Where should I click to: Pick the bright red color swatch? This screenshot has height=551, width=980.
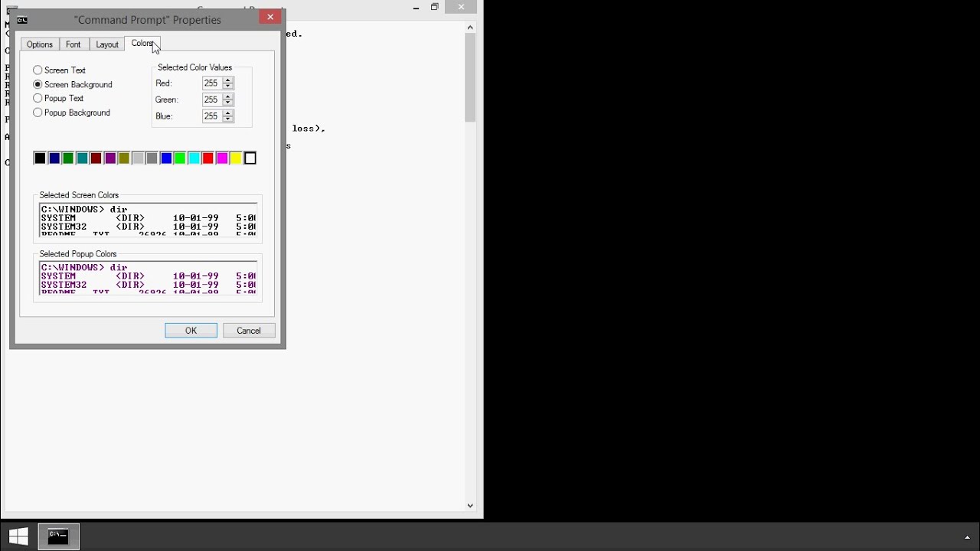point(208,158)
